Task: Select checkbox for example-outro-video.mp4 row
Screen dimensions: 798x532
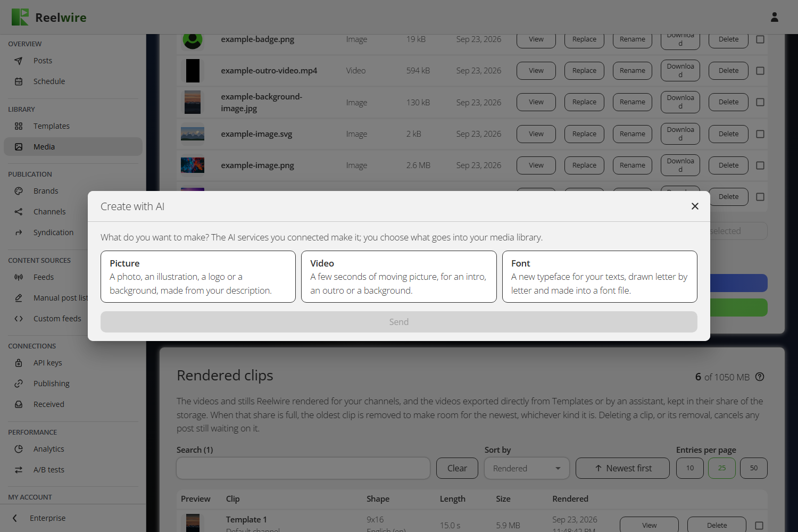Action: pos(760,71)
